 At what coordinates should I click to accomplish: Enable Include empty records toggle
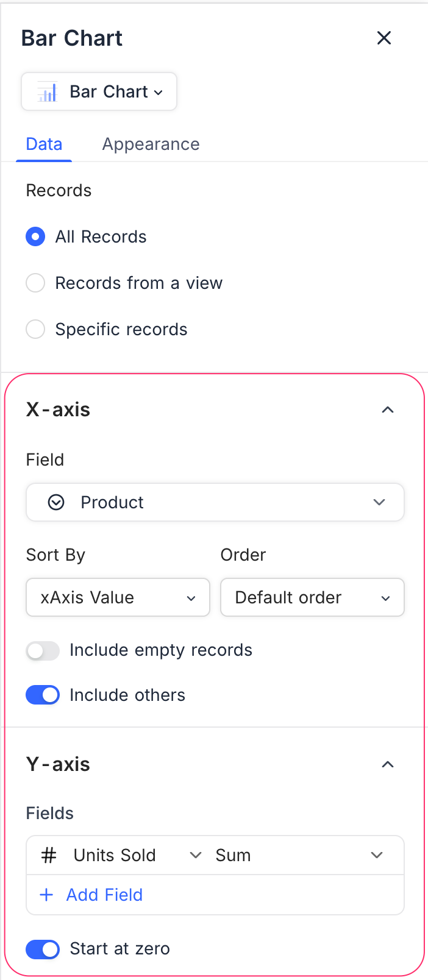coord(43,650)
